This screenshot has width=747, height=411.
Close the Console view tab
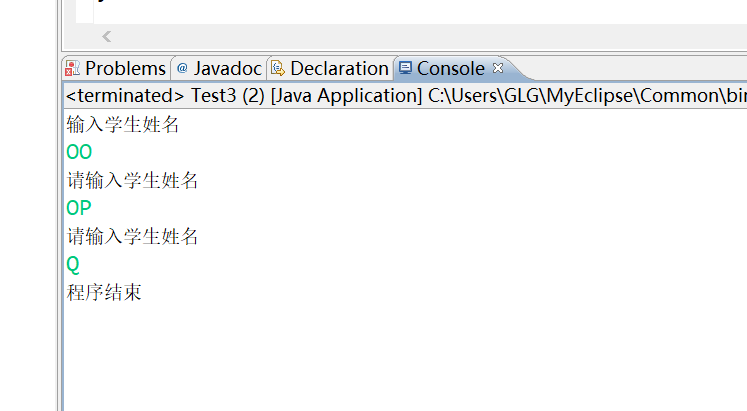[x=498, y=68]
